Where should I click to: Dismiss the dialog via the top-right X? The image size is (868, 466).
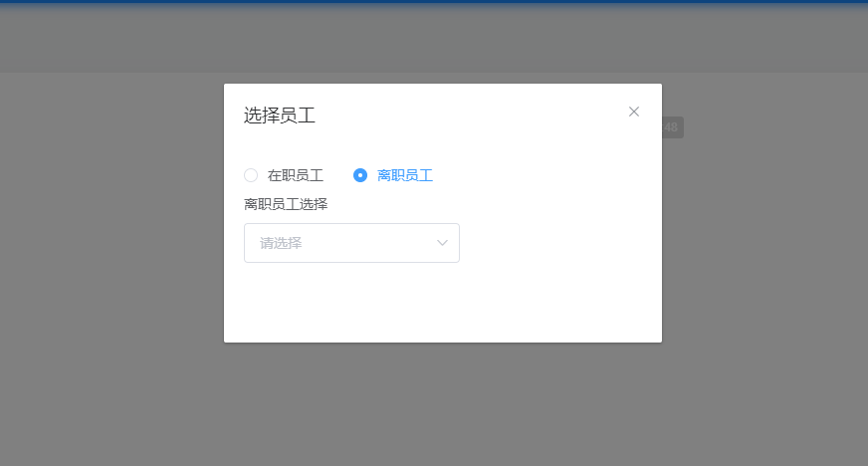pyautogui.click(x=634, y=112)
